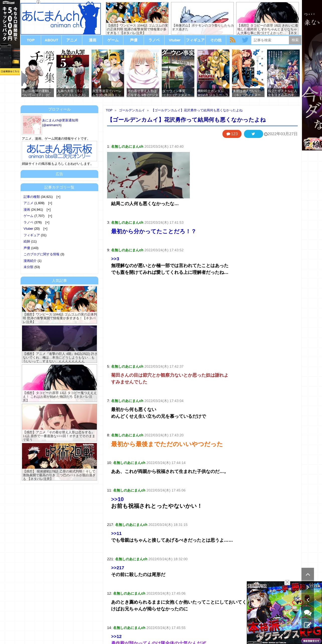Open the Twitter bird icon in navbar

click(245, 40)
